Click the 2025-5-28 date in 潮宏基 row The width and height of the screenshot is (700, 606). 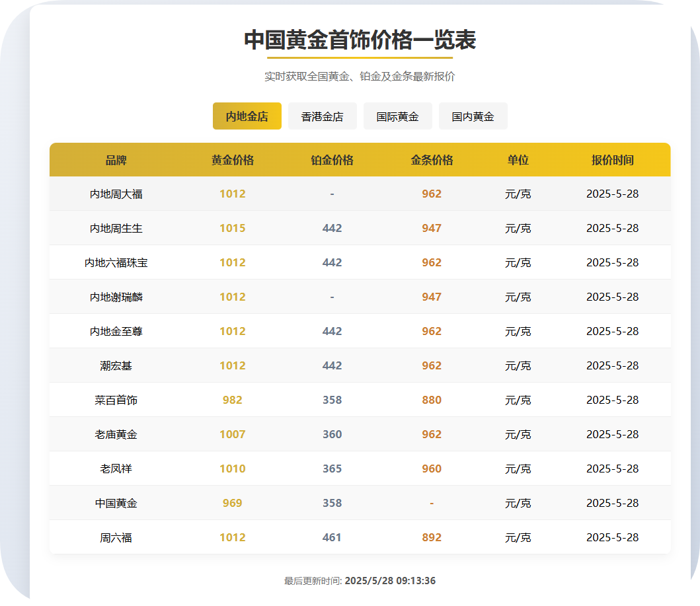click(x=613, y=365)
